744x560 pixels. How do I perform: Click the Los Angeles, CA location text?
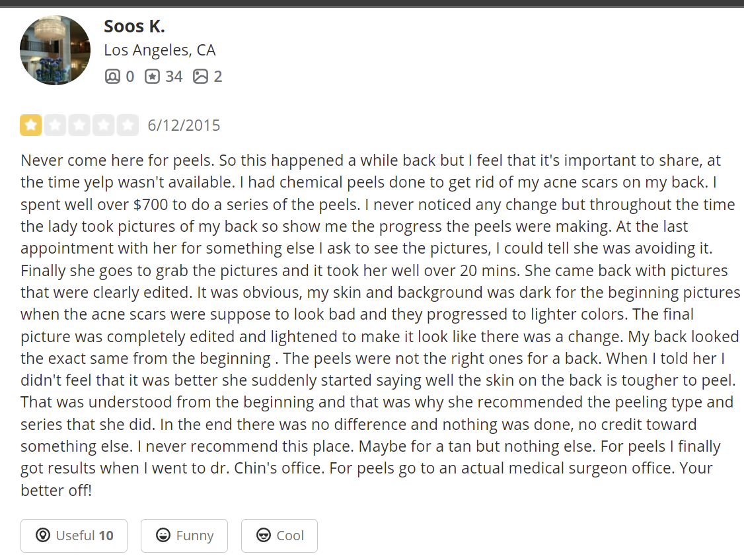pyautogui.click(x=159, y=50)
